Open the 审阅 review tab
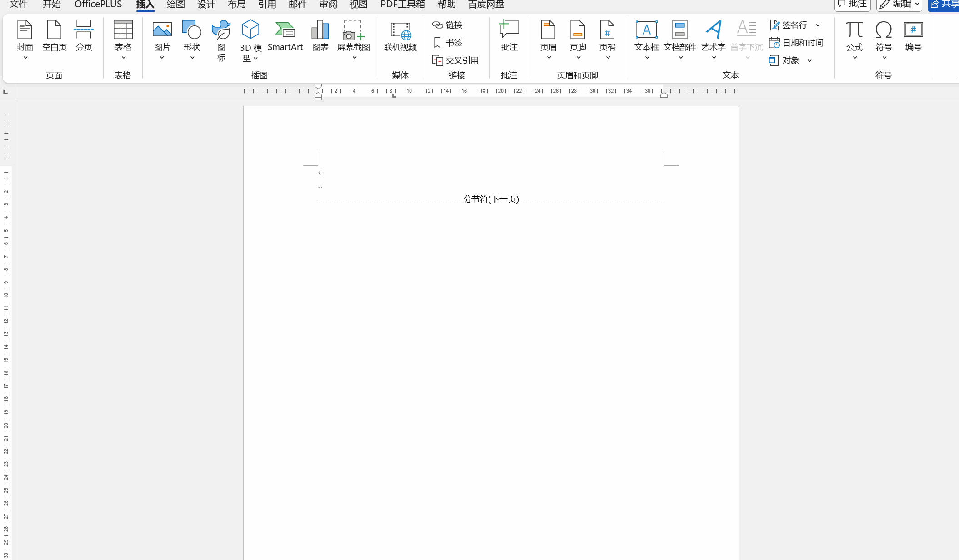The height and width of the screenshot is (560, 959). pos(328,5)
